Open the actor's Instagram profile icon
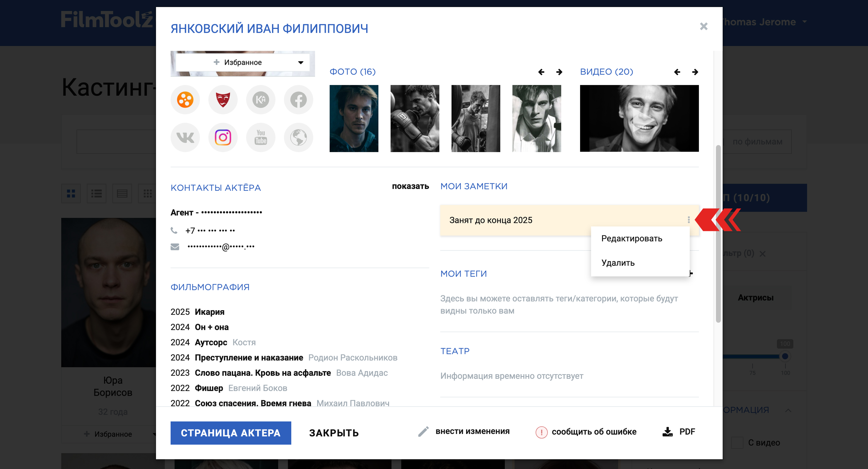This screenshot has width=868, height=469. point(223,137)
